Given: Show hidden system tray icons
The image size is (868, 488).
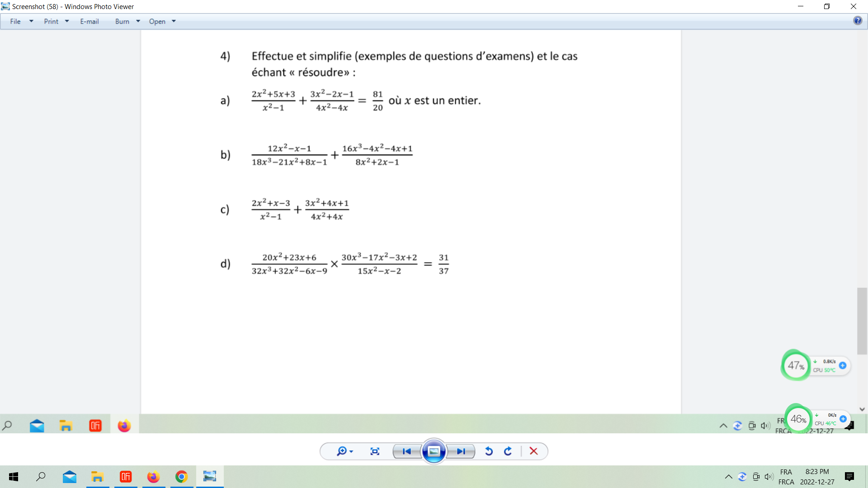Looking at the screenshot, I should (728, 477).
